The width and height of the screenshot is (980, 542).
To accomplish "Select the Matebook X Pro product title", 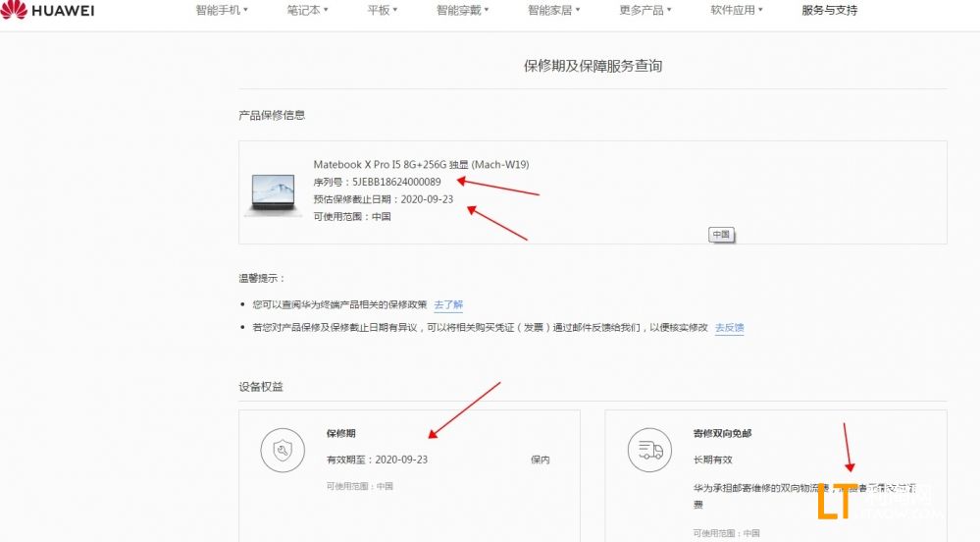I will [x=421, y=165].
